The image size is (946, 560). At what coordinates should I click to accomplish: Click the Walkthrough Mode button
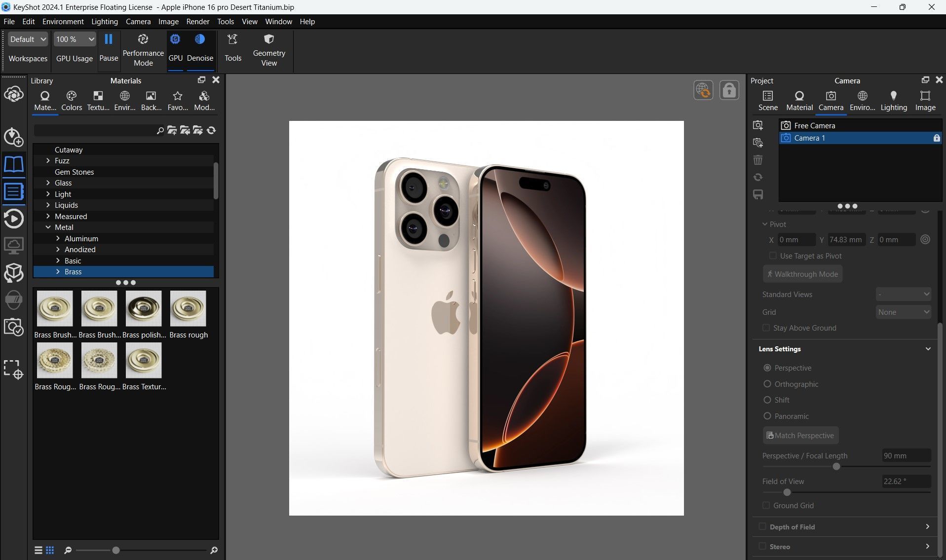[x=802, y=274]
